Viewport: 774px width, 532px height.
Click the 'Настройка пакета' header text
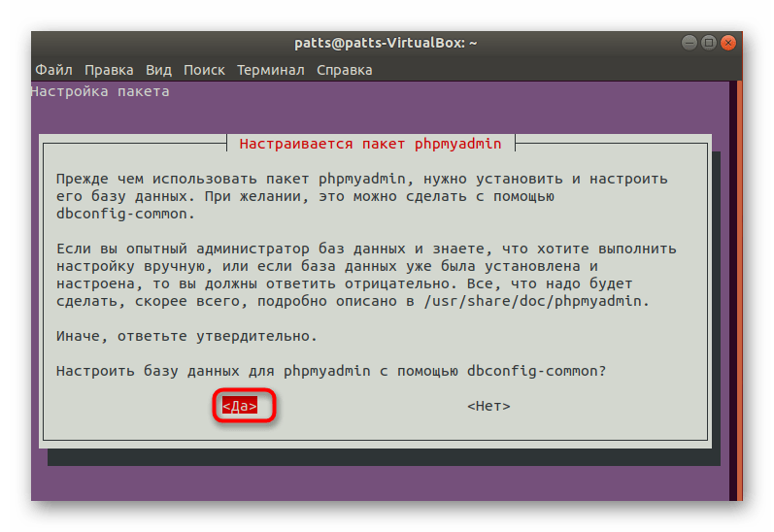click(100, 91)
